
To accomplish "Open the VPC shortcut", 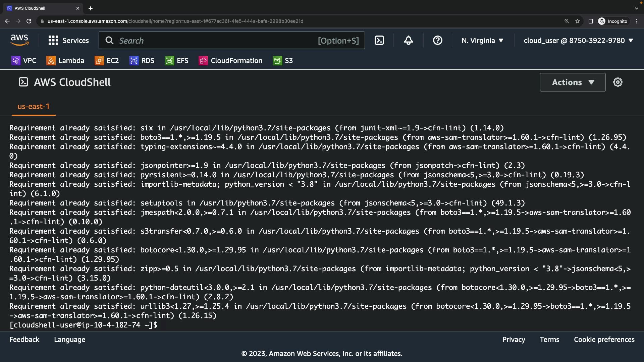I will click(x=23, y=61).
